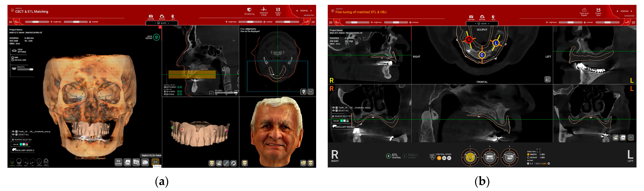
Task: Click the 3D Reset button in left window
Action: click(x=17, y=22)
